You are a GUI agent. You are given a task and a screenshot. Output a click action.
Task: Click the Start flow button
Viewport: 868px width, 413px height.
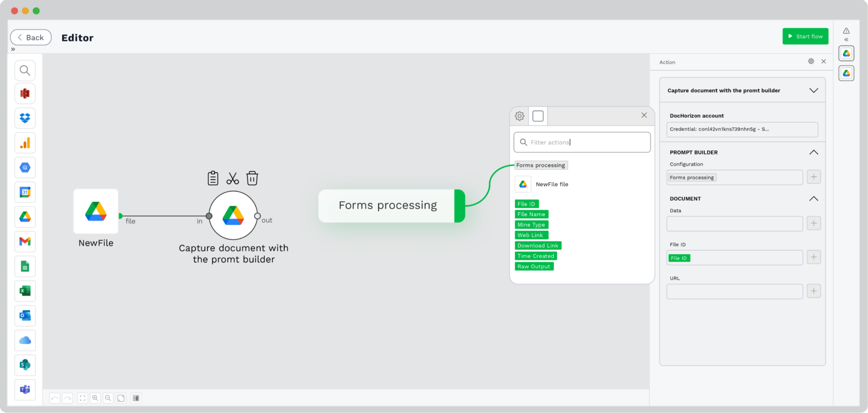(x=805, y=36)
